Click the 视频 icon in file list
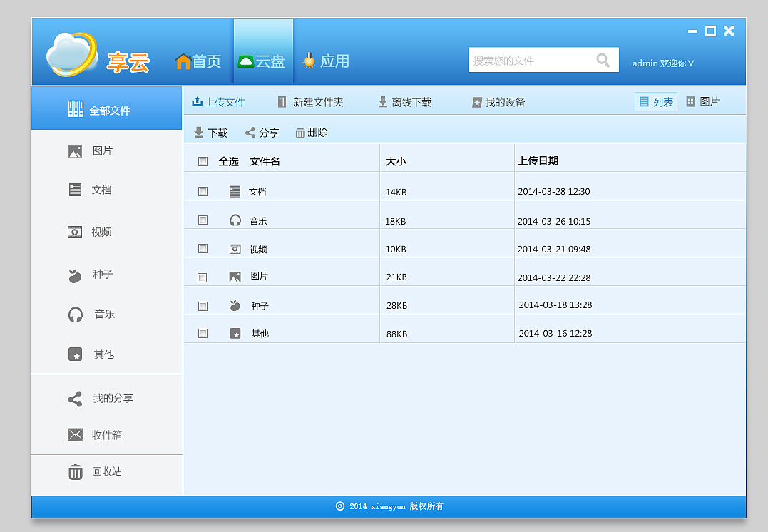Image resolution: width=768 pixels, height=532 pixels. pos(235,249)
